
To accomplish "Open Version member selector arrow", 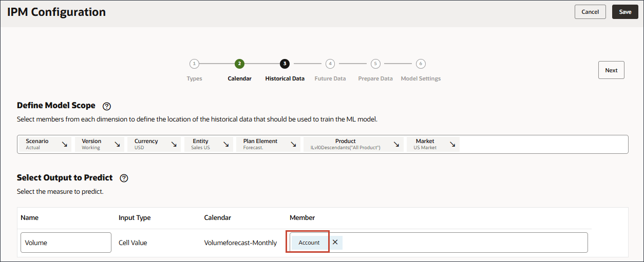I will point(118,145).
